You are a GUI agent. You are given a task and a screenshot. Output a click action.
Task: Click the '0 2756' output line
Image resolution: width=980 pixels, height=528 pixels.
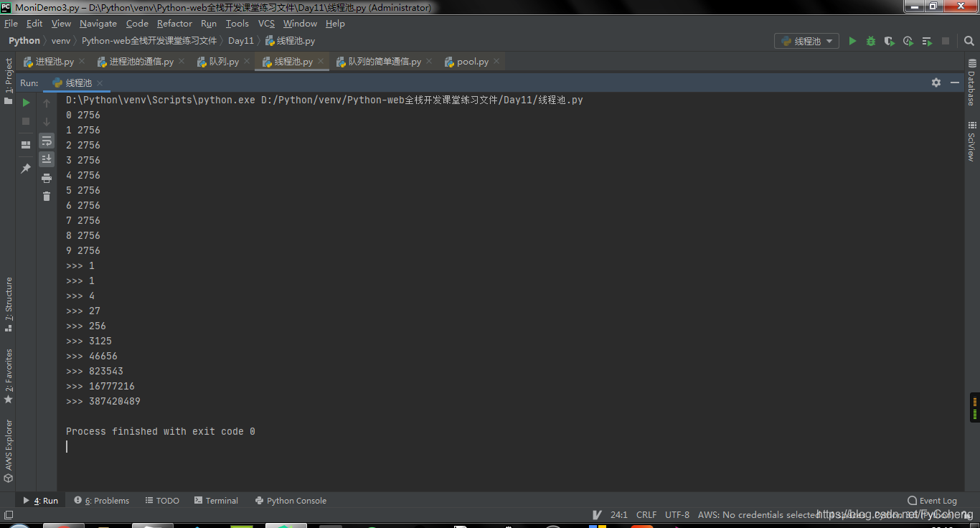pos(83,115)
